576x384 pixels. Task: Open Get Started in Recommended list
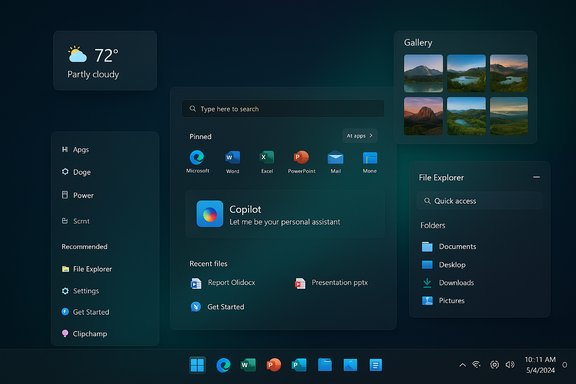point(85,312)
